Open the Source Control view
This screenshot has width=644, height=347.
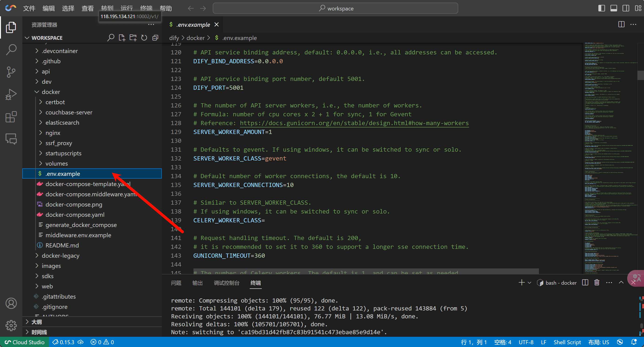tap(11, 72)
